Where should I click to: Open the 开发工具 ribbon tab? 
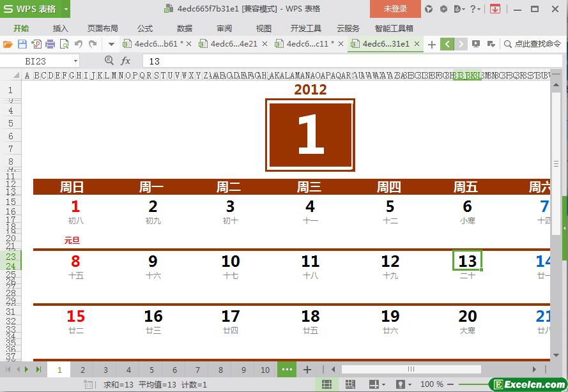(305, 28)
